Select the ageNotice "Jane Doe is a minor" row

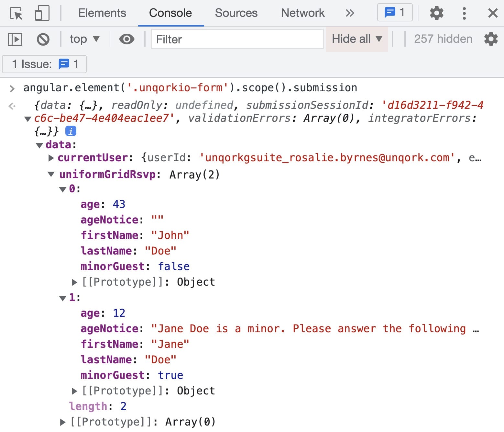pyautogui.click(x=280, y=328)
